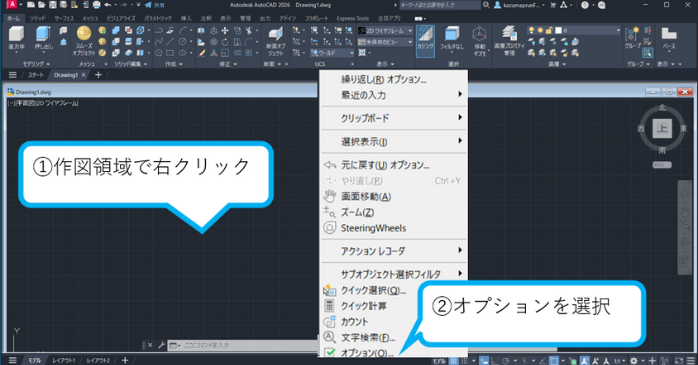Click the help question mark icon
The height and width of the screenshot is (365, 698).
(x=585, y=5)
